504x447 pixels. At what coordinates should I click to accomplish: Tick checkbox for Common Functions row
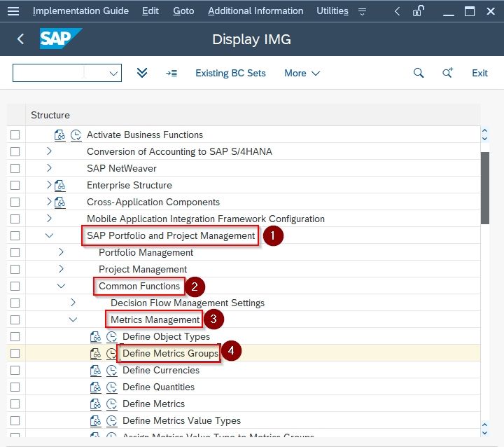click(x=15, y=286)
